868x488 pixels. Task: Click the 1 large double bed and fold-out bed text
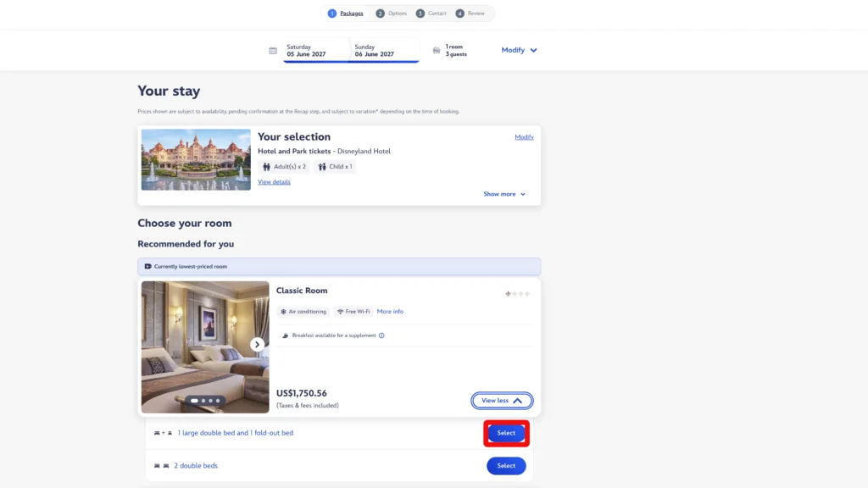point(236,433)
